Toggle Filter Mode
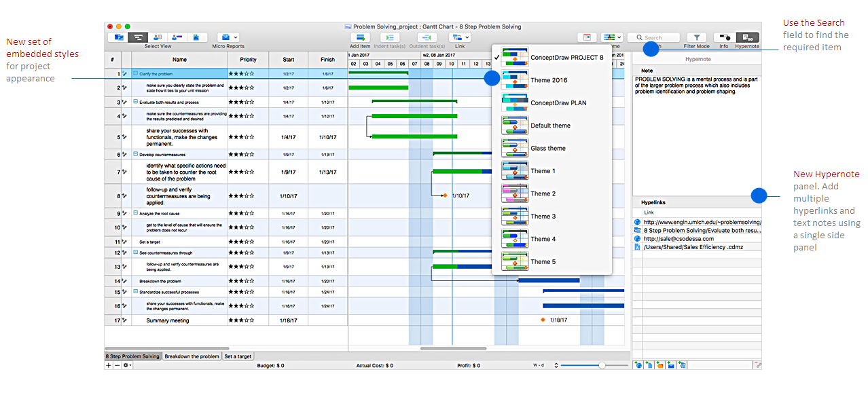868x393 pixels. [696, 37]
